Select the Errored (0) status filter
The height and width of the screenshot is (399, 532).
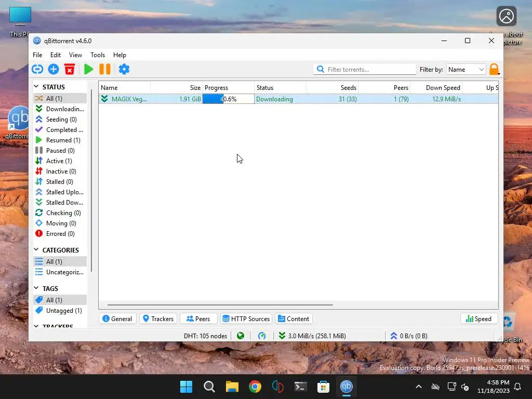60,234
